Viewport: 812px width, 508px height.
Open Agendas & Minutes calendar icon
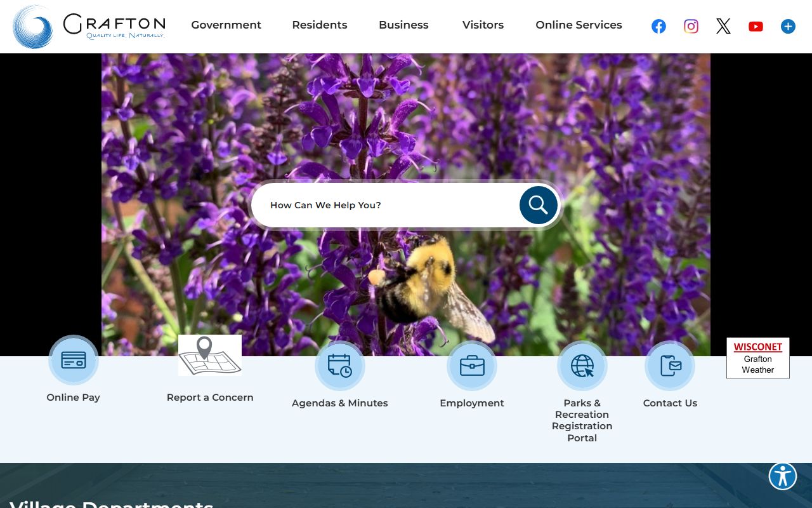339,366
